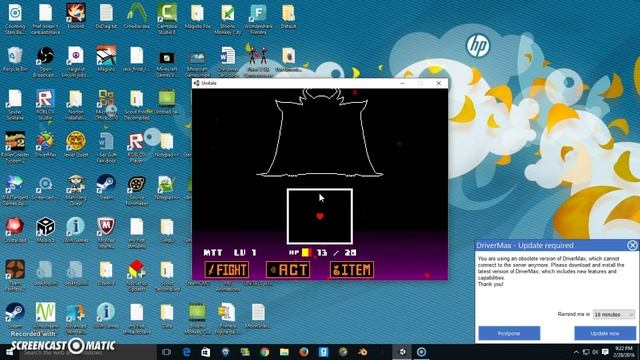640x360 pixels.
Task: Open the Remind me in dropdown
Action: (x=614, y=314)
